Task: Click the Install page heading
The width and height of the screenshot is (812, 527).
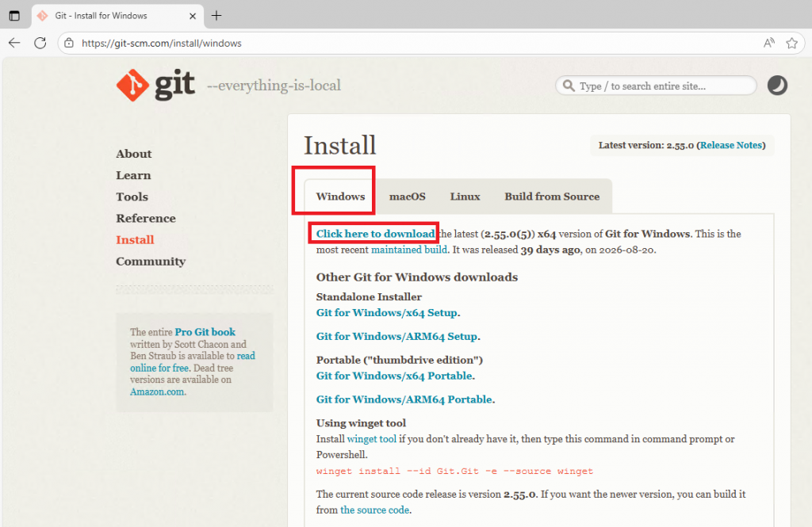Action: click(x=339, y=145)
